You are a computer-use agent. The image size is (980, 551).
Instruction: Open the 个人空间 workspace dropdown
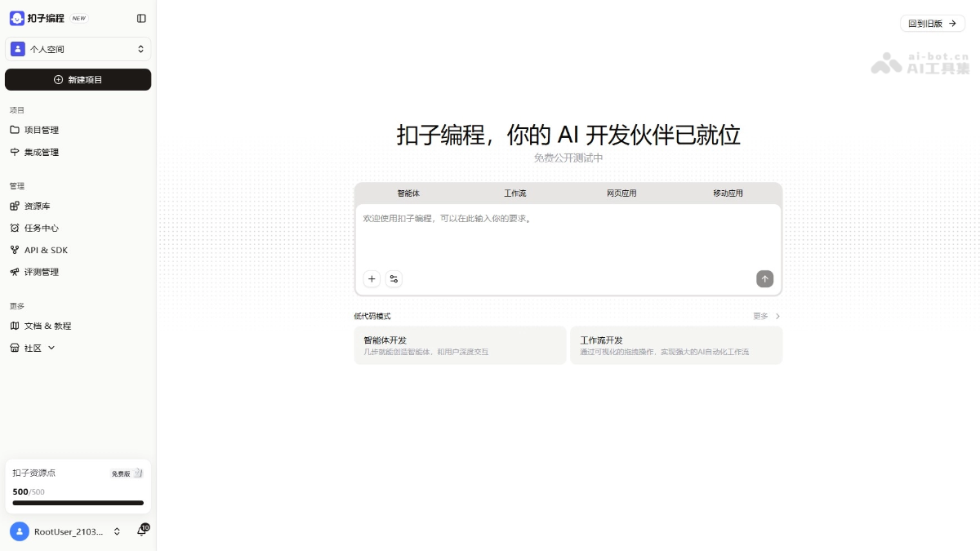coord(78,49)
